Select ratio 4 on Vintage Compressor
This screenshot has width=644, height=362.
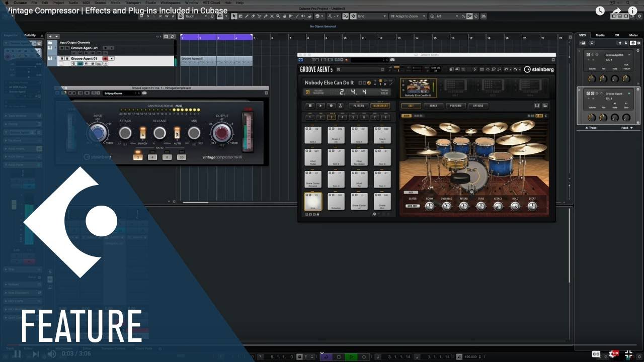152,157
